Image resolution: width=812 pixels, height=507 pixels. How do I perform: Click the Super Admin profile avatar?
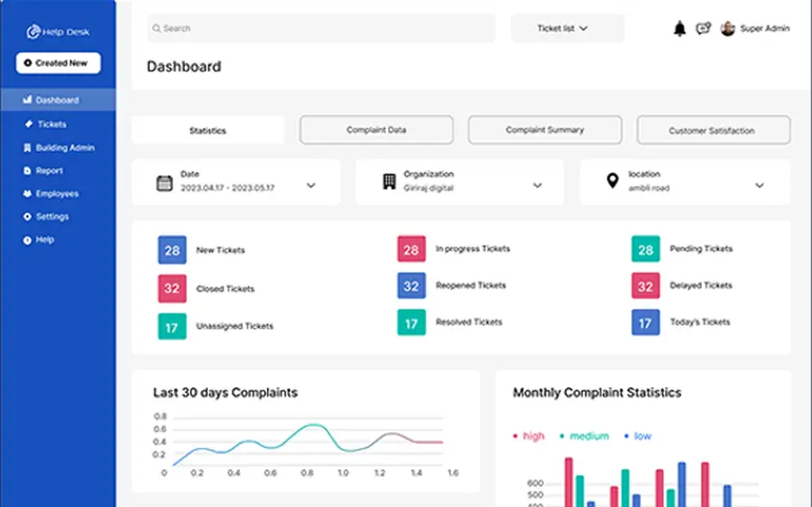728,29
